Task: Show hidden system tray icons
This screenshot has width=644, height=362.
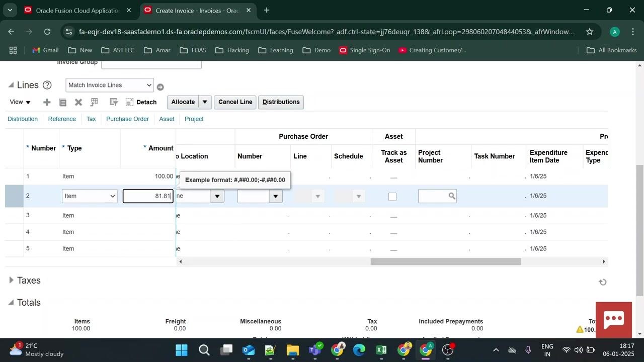Action: pyautogui.click(x=496, y=350)
